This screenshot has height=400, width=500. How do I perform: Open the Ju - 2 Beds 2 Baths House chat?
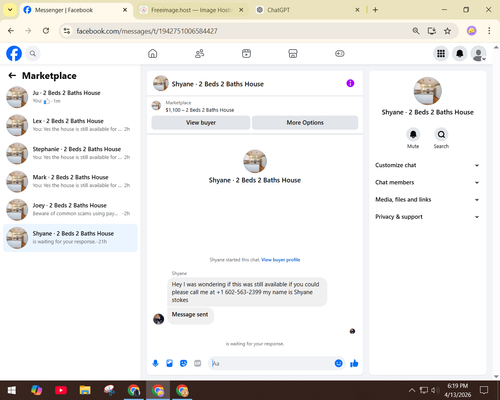(70, 97)
